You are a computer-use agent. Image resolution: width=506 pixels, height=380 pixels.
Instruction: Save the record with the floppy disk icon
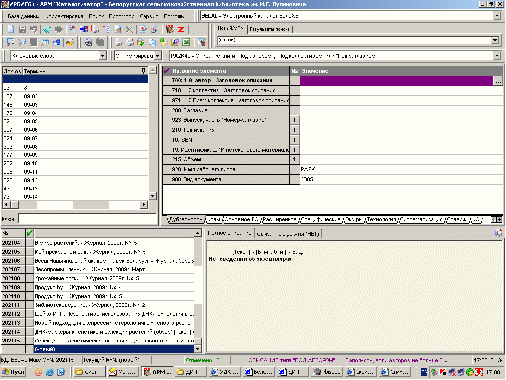(x=22, y=29)
